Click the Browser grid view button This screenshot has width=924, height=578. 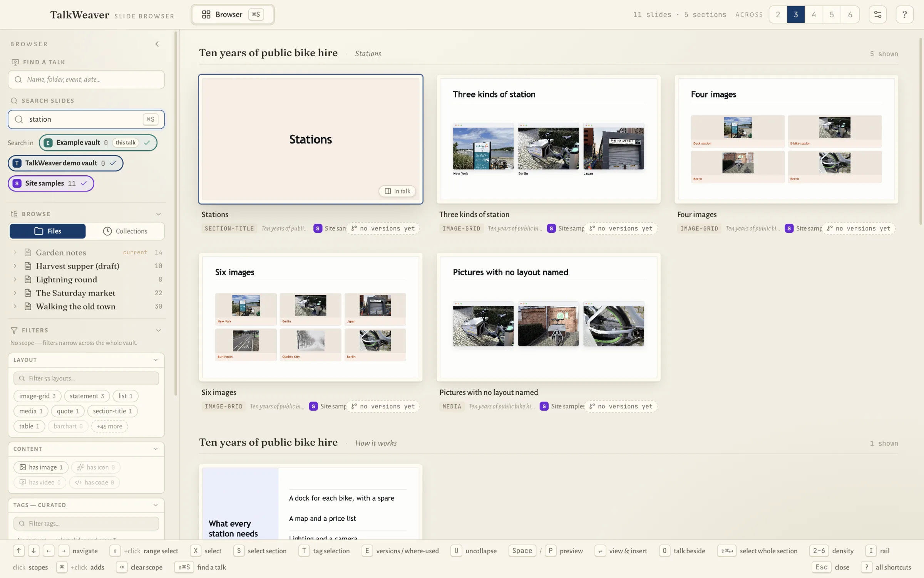(x=233, y=15)
